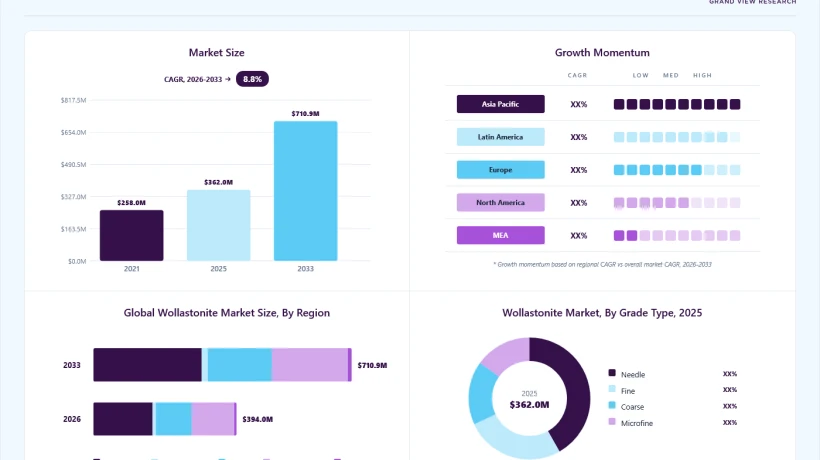The width and height of the screenshot is (820, 460).
Task: Click the Asia Pacific momentum indicator squares
Action: tap(677, 105)
